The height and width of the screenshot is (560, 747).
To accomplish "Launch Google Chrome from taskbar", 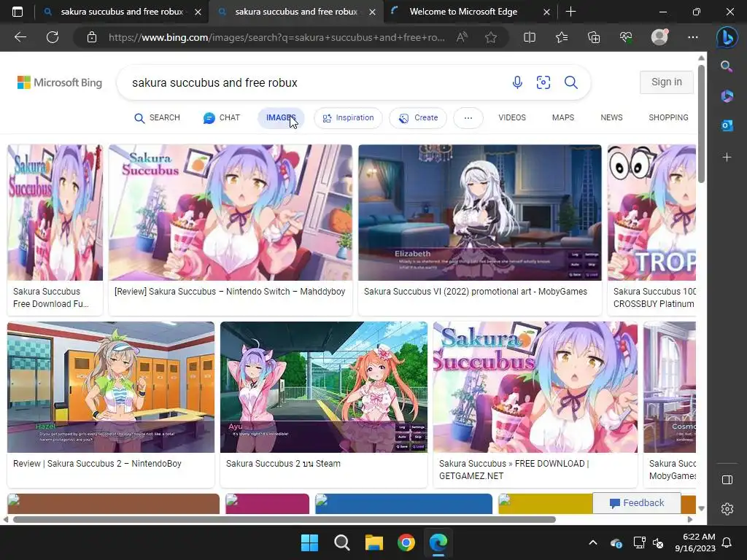I will pos(406,542).
